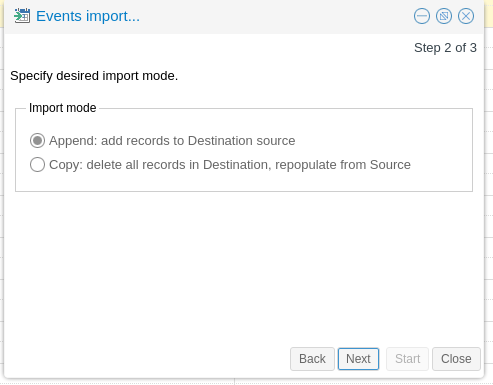The height and width of the screenshot is (385, 493).
Task: Click the Events import calendar icon
Action: tap(22, 16)
